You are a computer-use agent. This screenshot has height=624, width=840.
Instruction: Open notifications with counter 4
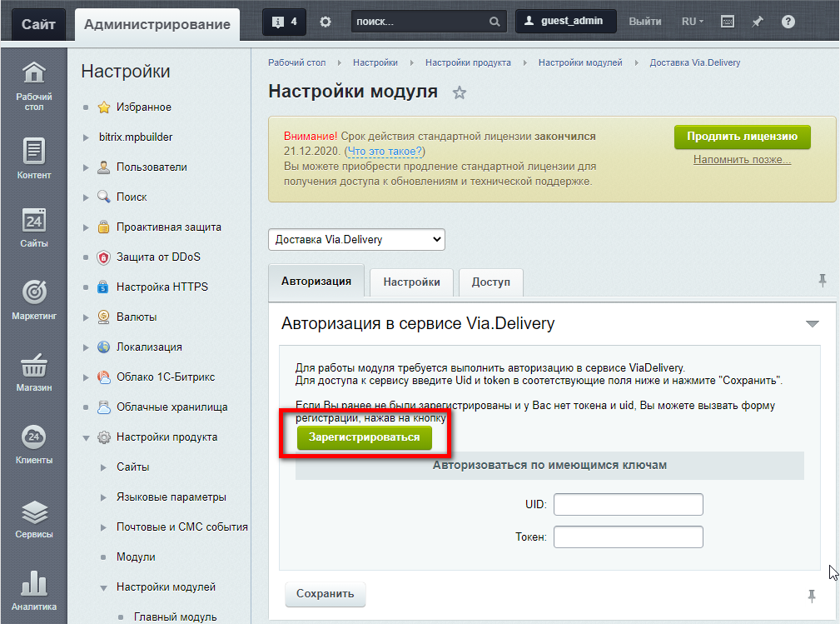(x=284, y=22)
